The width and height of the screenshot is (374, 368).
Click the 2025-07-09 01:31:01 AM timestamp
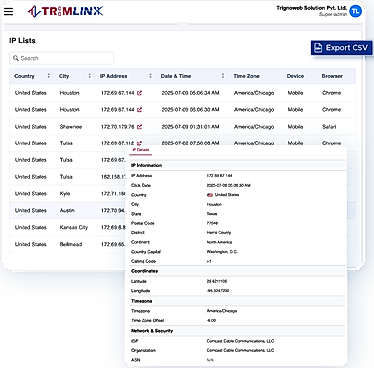click(x=190, y=127)
